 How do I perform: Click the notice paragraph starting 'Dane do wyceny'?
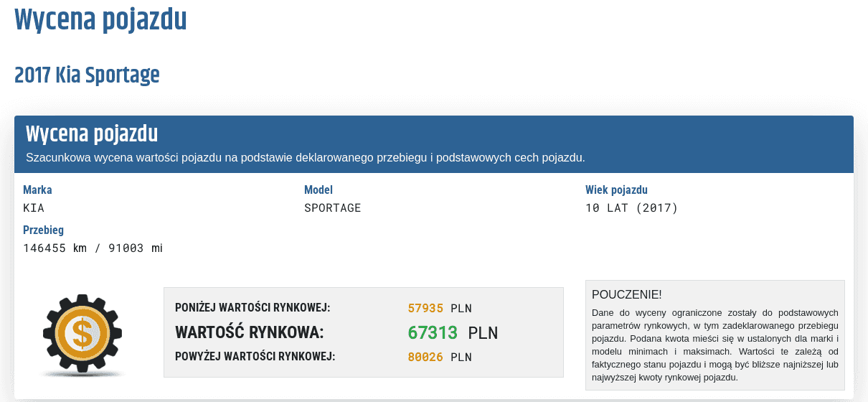pos(715,345)
